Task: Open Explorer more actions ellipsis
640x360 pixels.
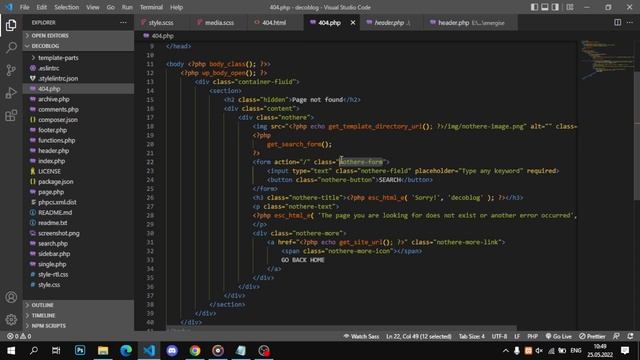Action: [x=123, y=22]
